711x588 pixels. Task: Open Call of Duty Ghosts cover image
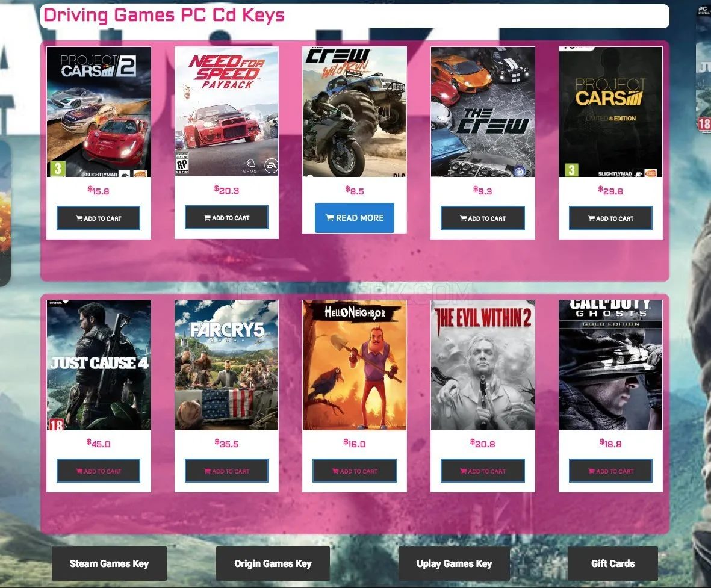point(611,365)
